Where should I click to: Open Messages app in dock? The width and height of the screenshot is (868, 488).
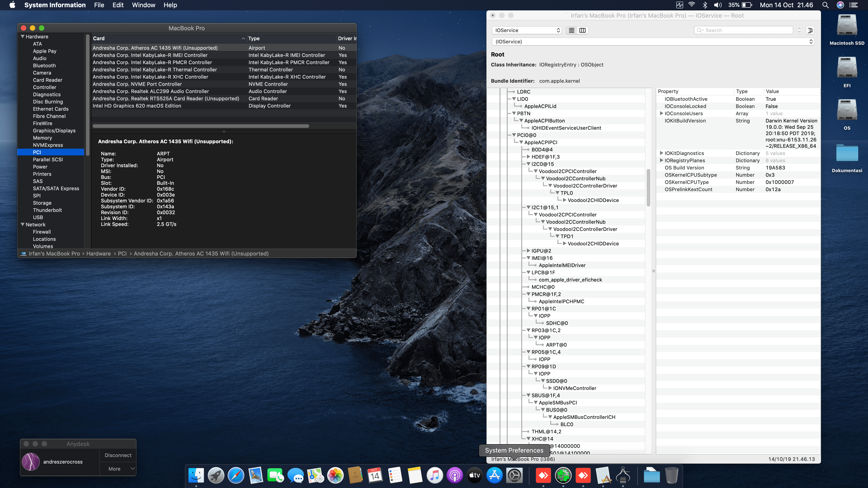tap(295, 476)
